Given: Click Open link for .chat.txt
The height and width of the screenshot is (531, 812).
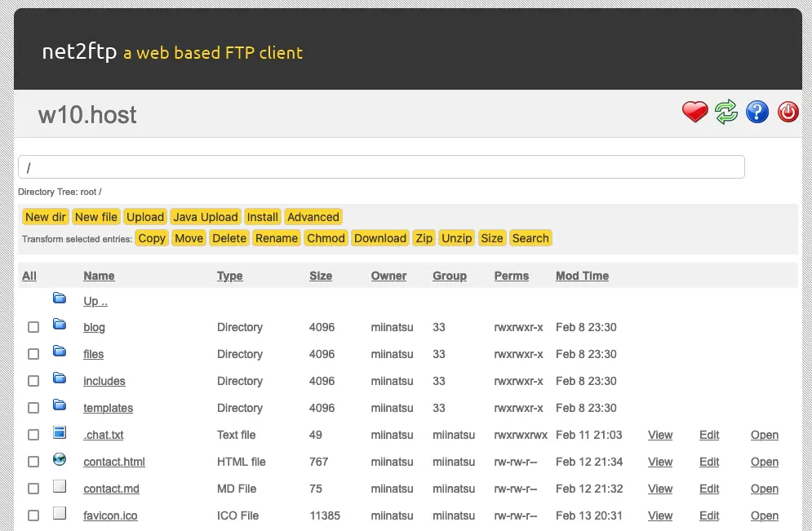Looking at the screenshot, I should (x=765, y=435).
